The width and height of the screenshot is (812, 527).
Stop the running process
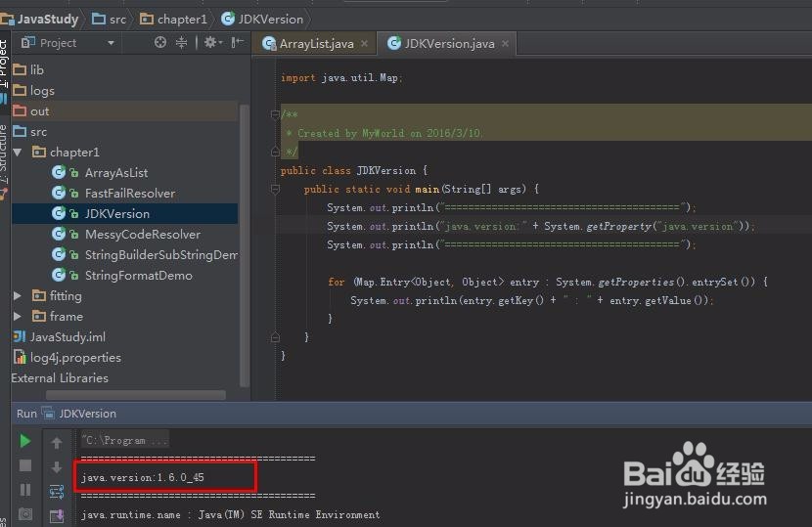pos(24,465)
